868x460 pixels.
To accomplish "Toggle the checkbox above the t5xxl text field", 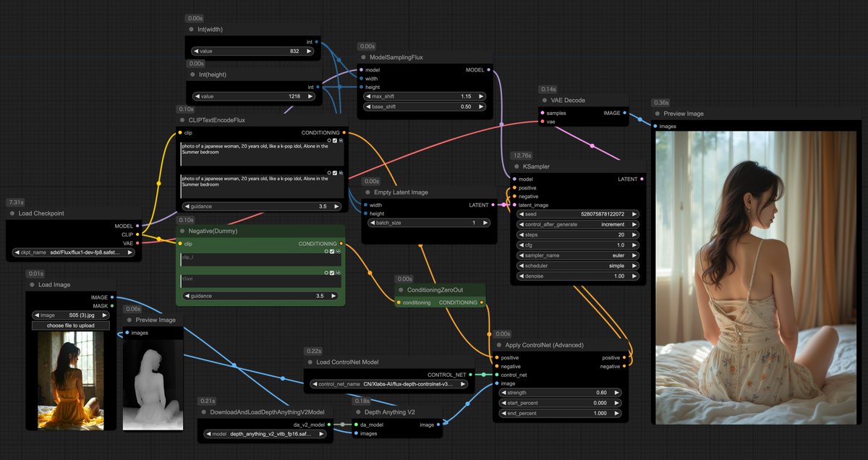I will click(x=332, y=272).
